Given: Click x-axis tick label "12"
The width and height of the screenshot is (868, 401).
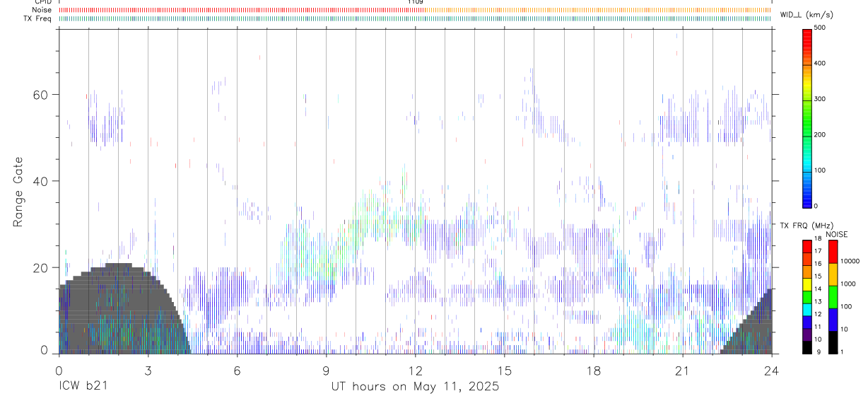Looking at the screenshot, I should click(x=415, y=371).
